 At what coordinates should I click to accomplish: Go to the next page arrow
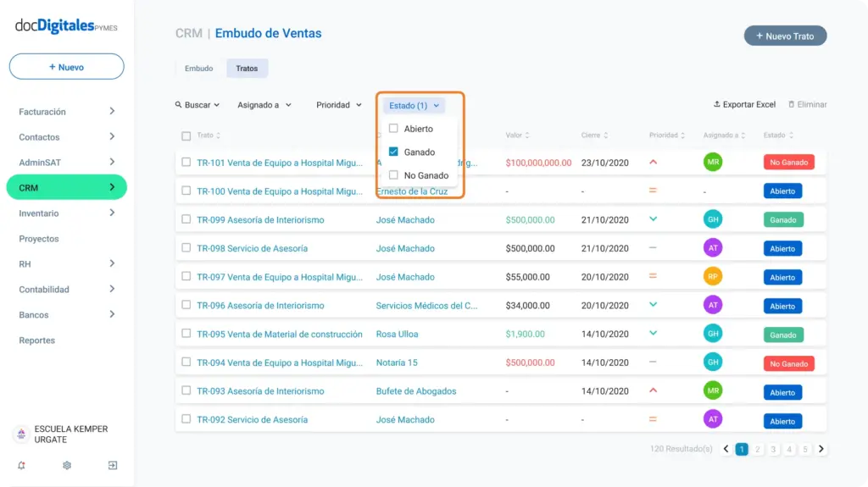[821, 449]
